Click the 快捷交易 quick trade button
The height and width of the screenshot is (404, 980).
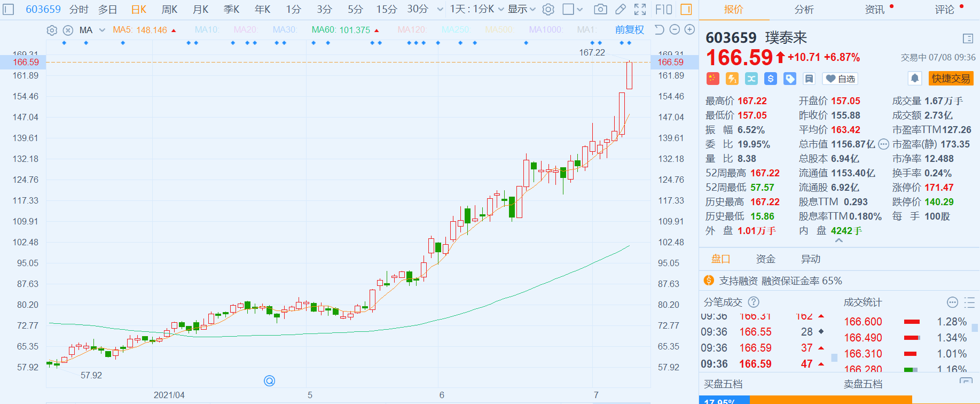tap(951, 79)
